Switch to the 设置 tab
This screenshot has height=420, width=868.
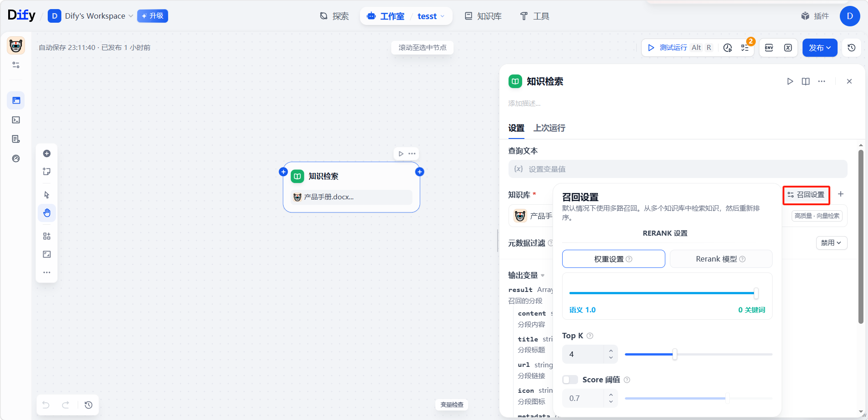coord(516,128)
